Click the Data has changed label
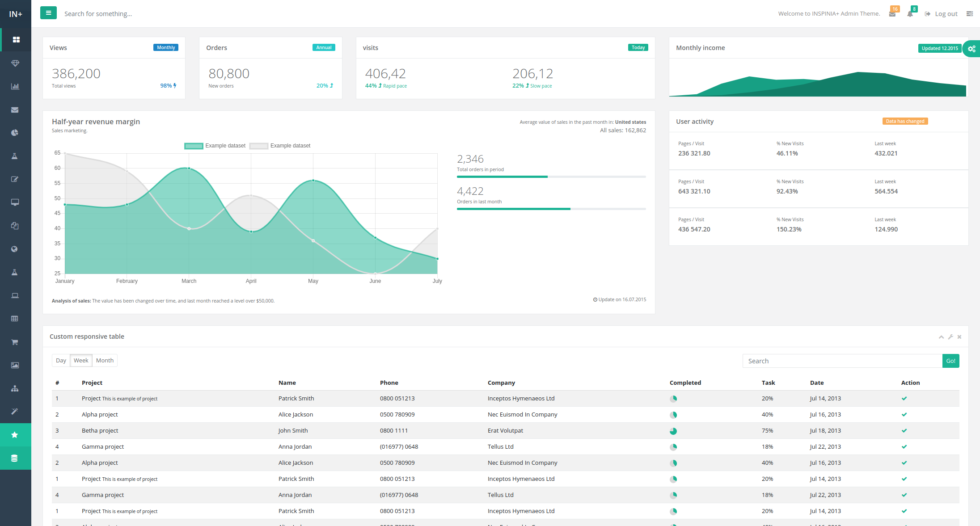Image resolution: width=980 pixels, height=526 pixels. tap(905, 121)
